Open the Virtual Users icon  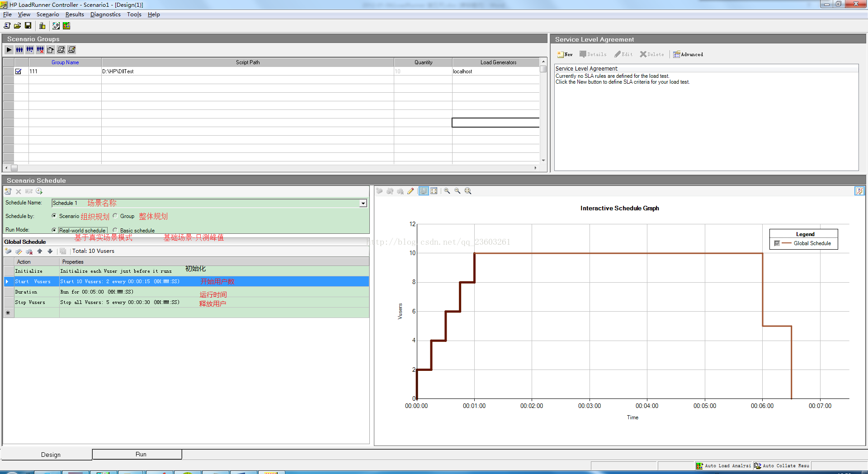[x=19, y=50]
